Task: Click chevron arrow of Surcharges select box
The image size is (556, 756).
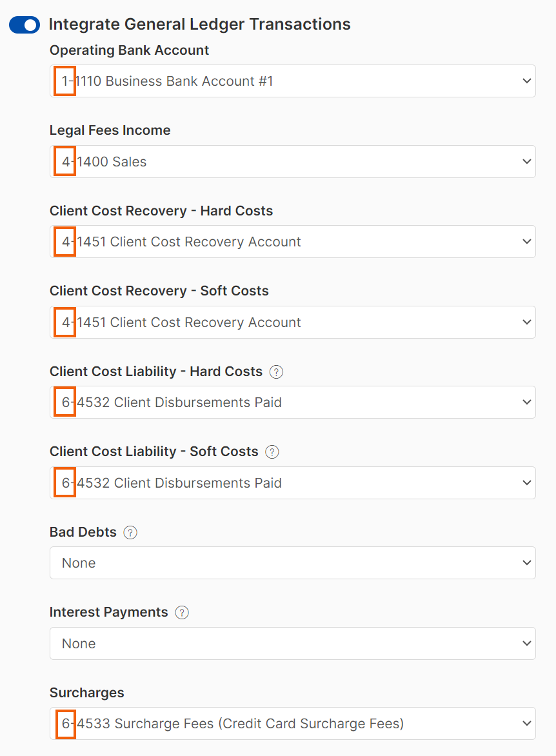Action: [x=527, y=723]
